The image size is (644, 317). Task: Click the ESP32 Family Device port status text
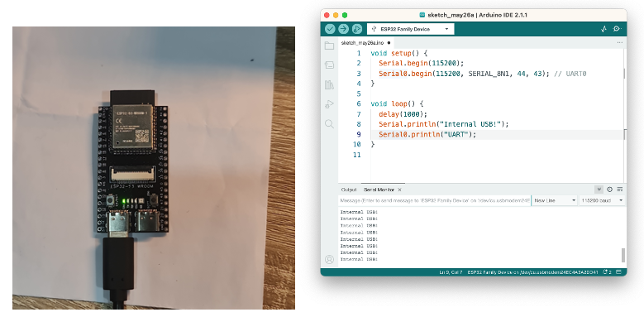click(x=532, y=272)
